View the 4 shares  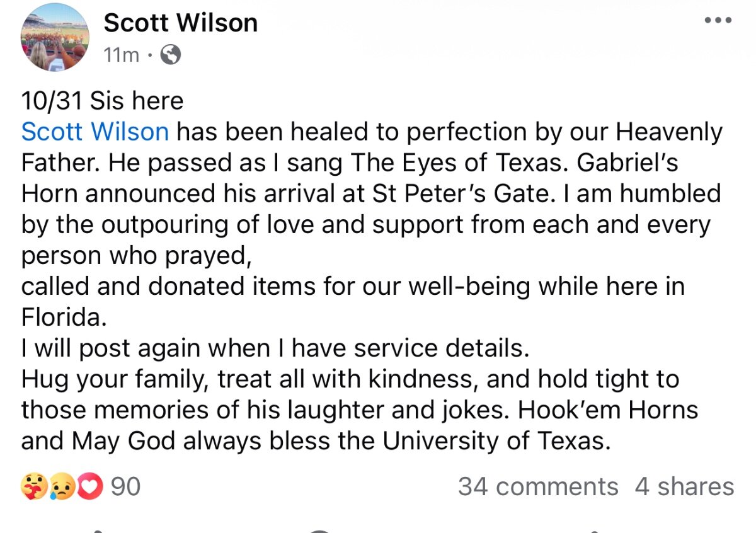coord(684,487)
